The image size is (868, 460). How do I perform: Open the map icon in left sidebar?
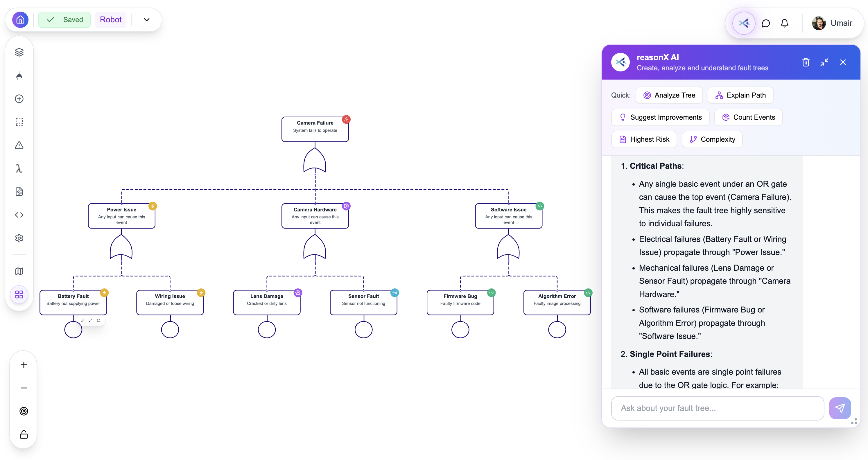[19, 271]
